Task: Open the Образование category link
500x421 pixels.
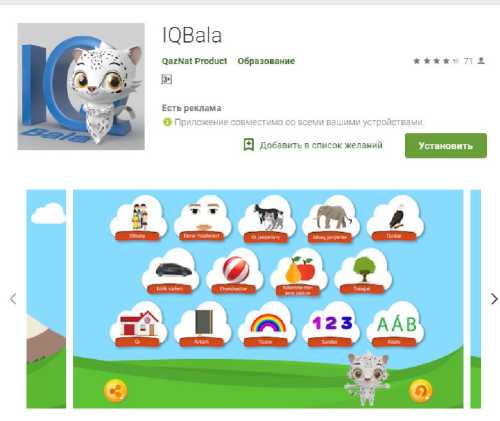Action: [266, 61]
